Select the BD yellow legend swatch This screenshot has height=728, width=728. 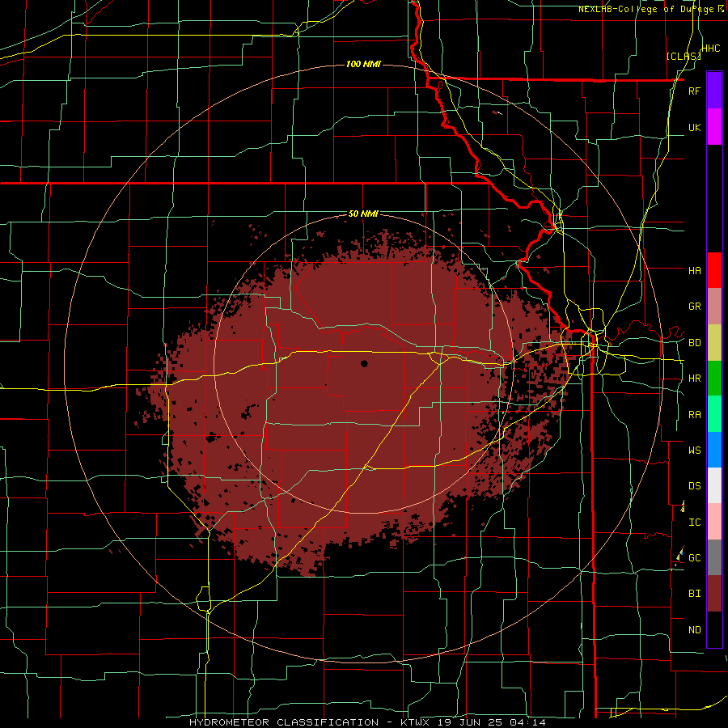click(x=714, y=343)
